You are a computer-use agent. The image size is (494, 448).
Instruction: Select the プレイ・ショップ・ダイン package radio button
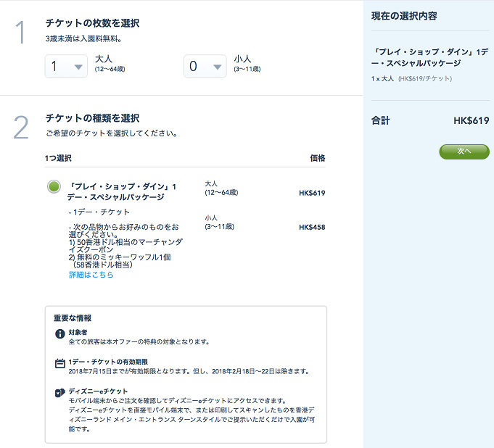pyautogui.click(x=54, y=187)
